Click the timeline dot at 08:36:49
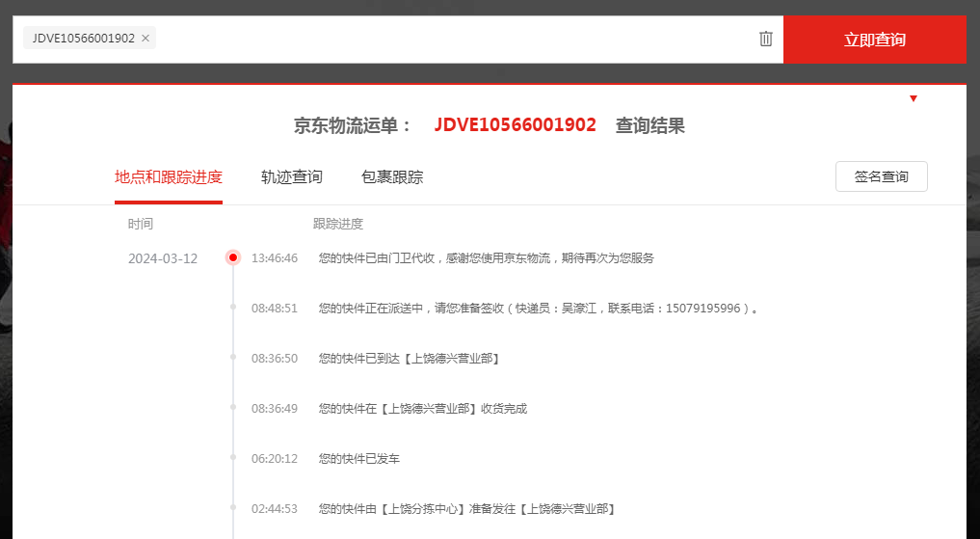980x539 pixels. click(x=233, y=407)
